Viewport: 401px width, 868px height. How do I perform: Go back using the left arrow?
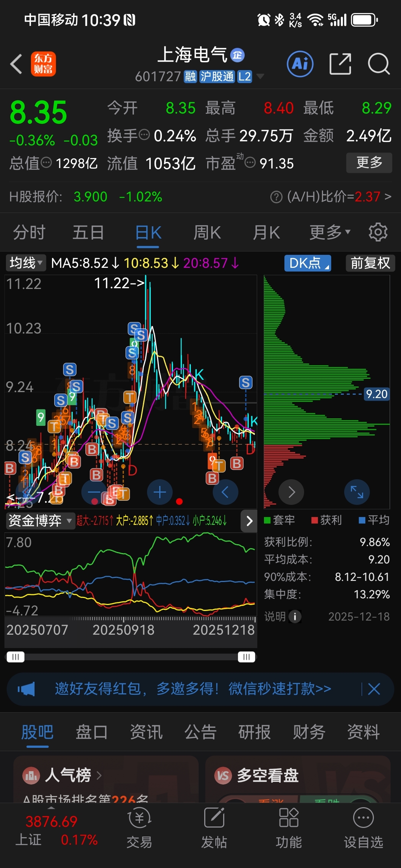[16, 64]
